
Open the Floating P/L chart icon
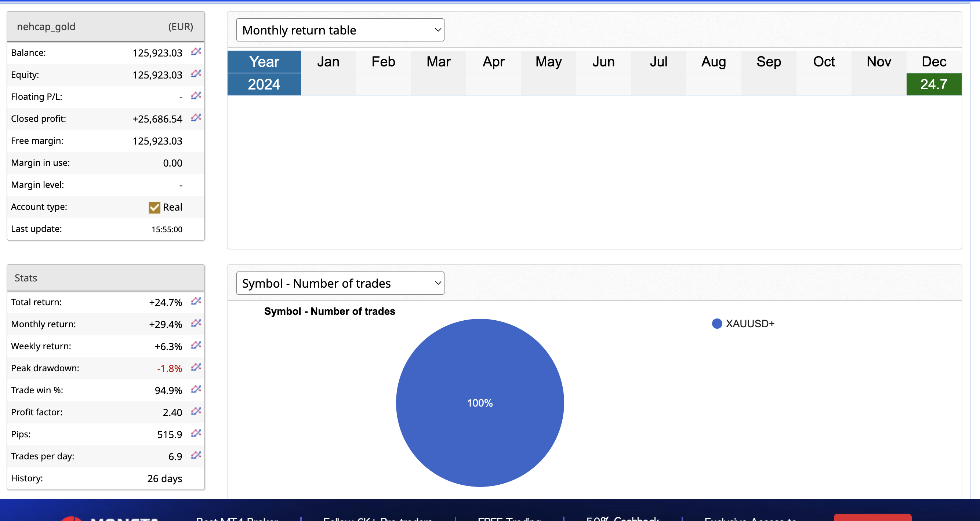tap(196, 96)
